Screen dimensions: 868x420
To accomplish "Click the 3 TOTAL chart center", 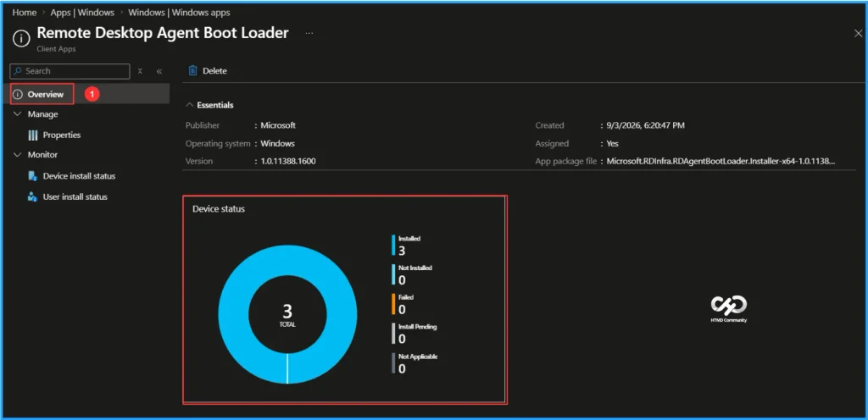I will (x=287, y=315).
